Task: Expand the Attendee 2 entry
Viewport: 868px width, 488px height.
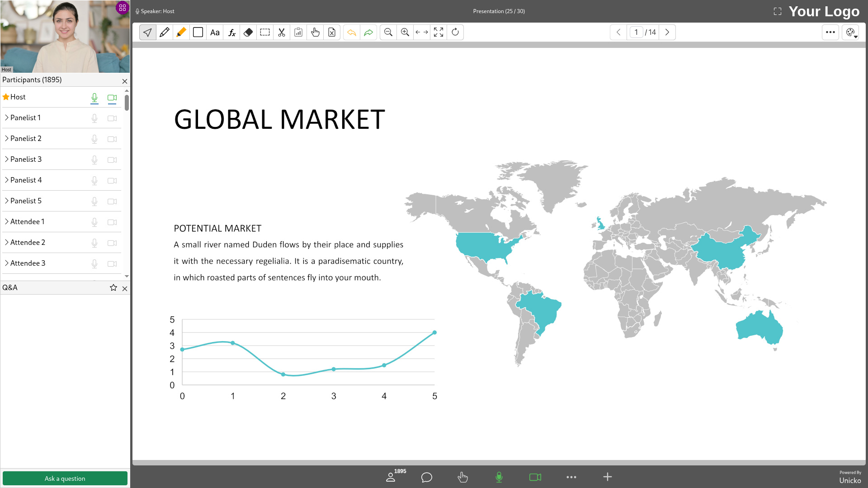Action: 7,242
